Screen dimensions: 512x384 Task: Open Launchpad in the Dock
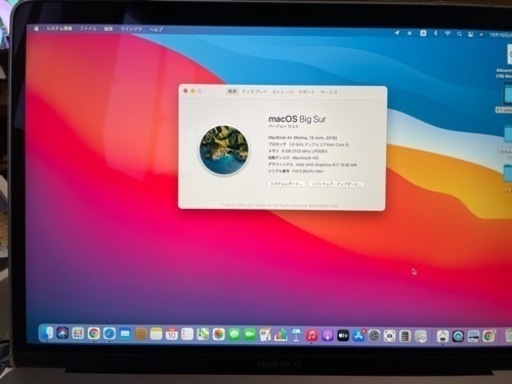pyautogui.click(x=78, y=333)
